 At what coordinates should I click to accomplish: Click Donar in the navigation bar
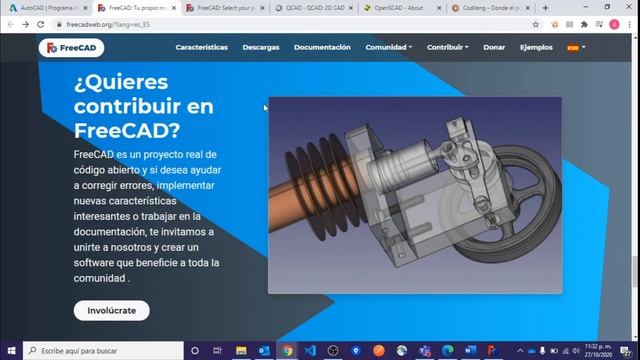click(494, 47)
